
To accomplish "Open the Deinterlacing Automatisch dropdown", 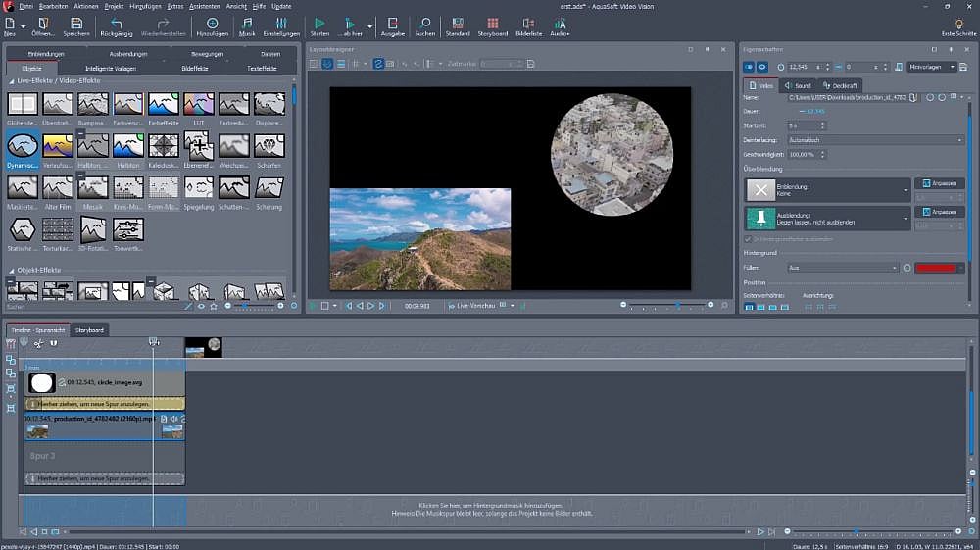I will (x=875, y=140).
